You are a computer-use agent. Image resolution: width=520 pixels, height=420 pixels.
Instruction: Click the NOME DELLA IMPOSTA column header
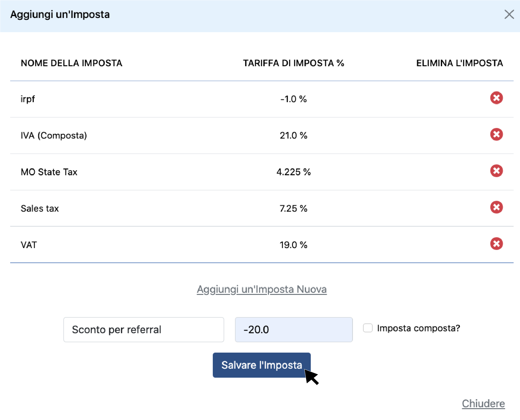pos(71,63)
